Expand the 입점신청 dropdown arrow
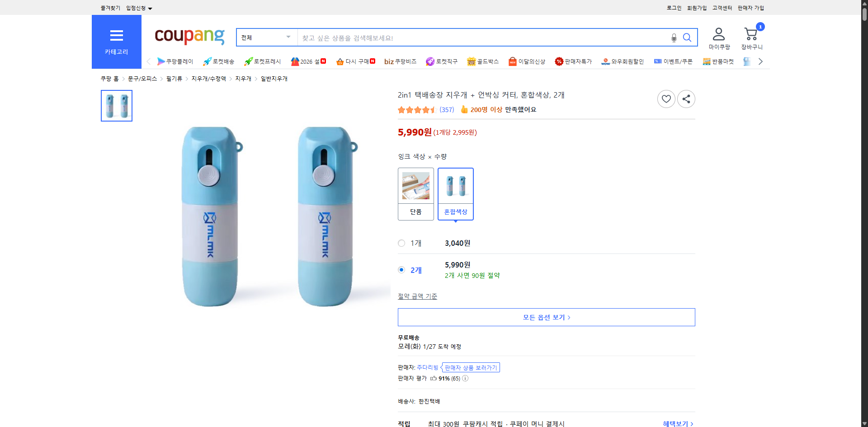 tap(151, 8)
